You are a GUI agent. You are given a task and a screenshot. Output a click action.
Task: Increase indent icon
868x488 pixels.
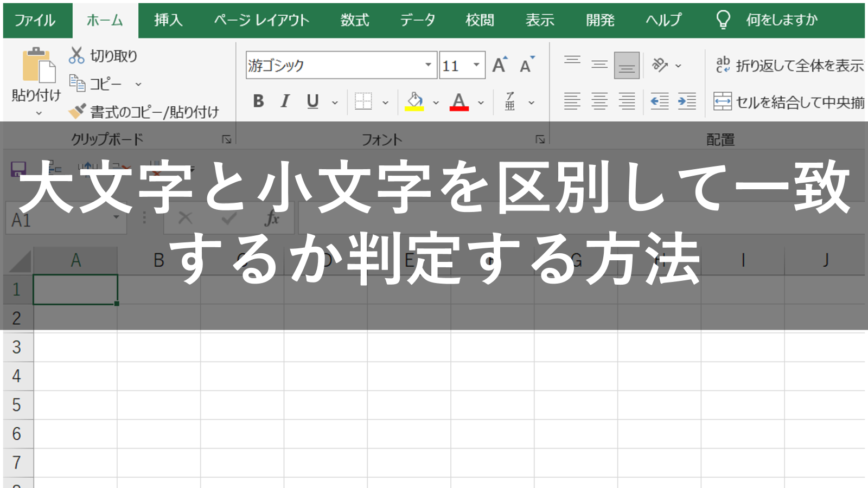[687, 101]
